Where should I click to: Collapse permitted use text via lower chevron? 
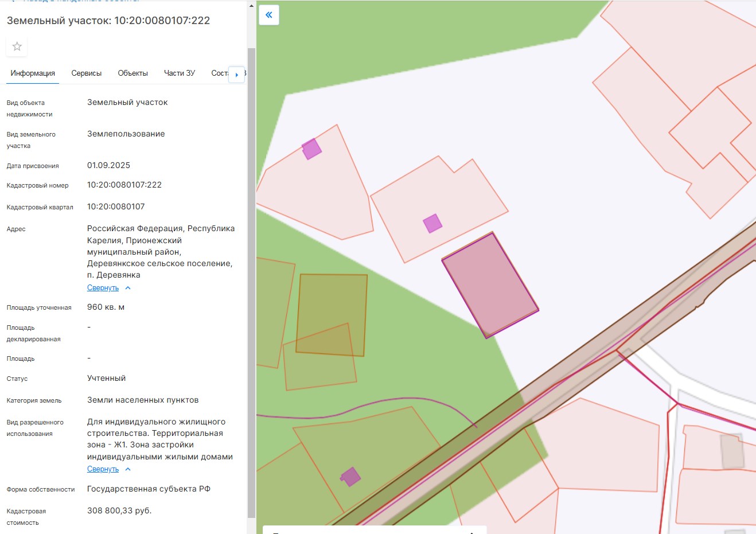click(128, 469)
